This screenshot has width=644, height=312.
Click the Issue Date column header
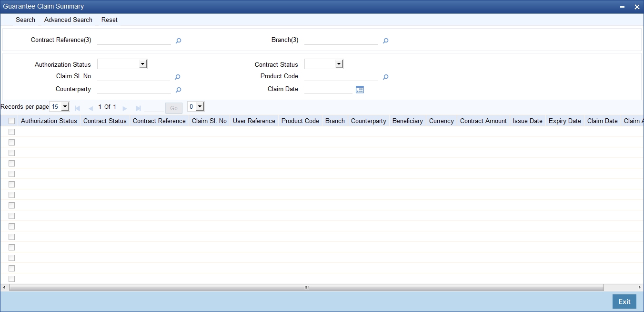pos(528,121)
